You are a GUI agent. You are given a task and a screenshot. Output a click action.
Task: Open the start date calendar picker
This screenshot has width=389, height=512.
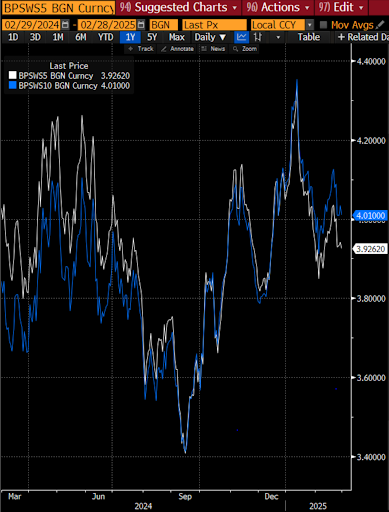(65, 25)
